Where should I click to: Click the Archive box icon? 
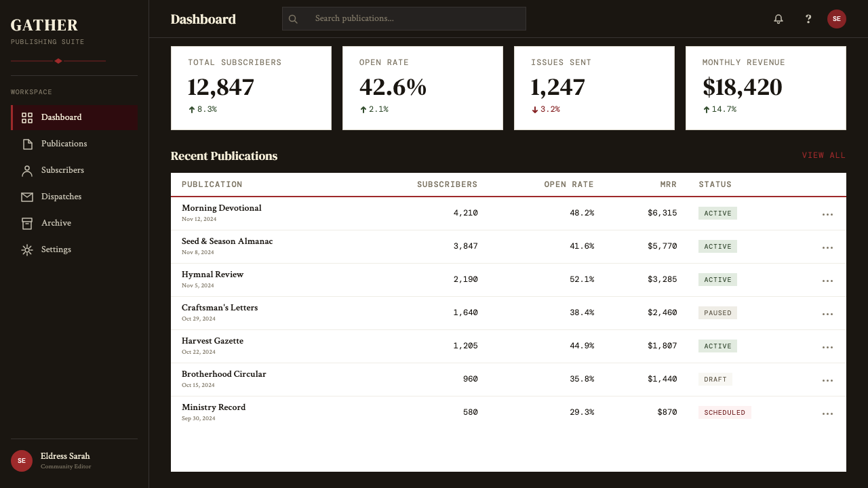click(27, 224)
